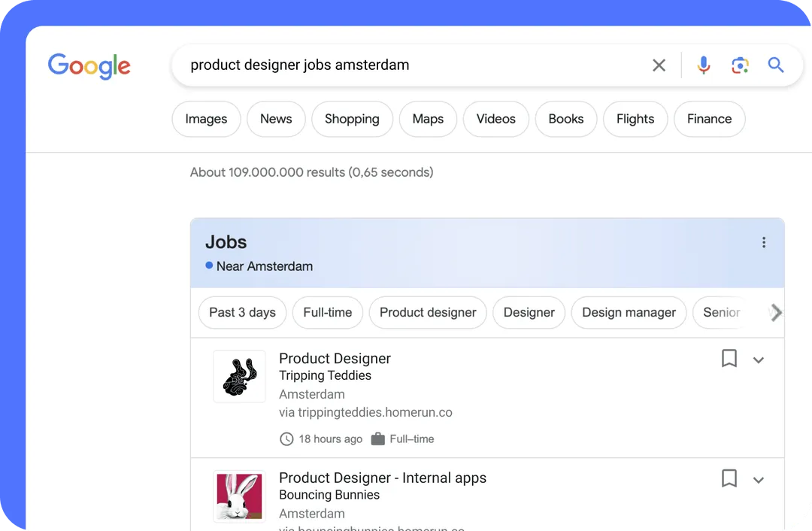Click Amsterdam under Bouncing Bunnies
The height and width of the screenshot is (531, 812).
click(312, 514)
